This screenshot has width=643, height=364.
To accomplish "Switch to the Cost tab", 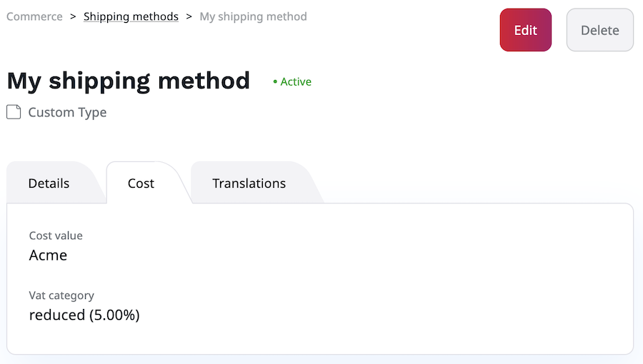I will (141, 183).
